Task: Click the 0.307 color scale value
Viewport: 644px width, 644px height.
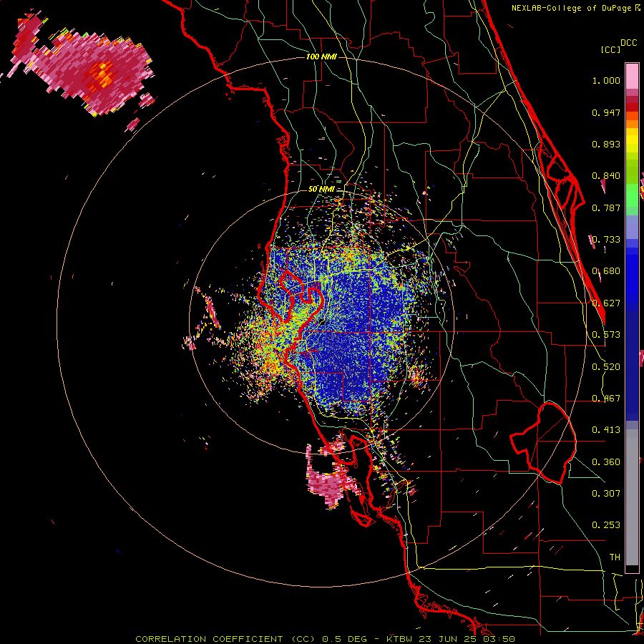Action: pos(606,494)
